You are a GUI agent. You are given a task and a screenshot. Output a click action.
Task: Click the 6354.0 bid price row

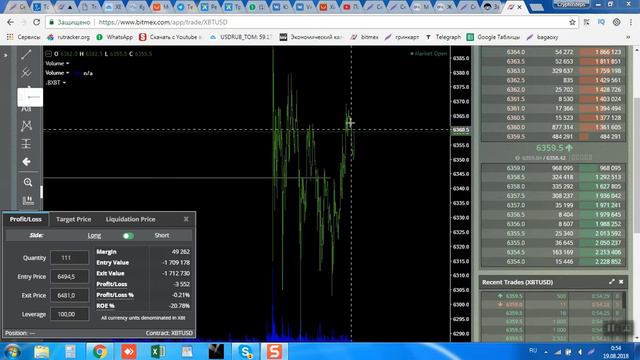coord(553,262)
